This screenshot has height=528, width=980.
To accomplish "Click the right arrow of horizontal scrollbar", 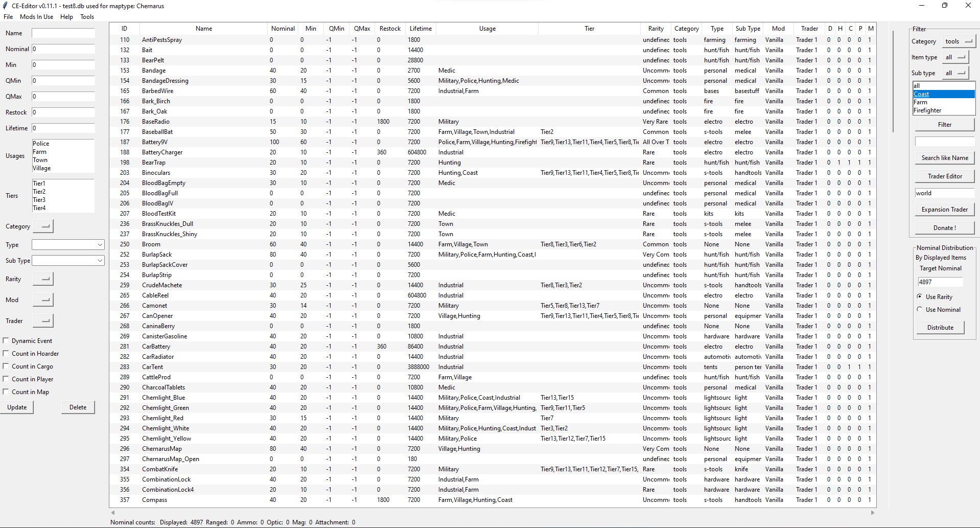I will point(873,513).
